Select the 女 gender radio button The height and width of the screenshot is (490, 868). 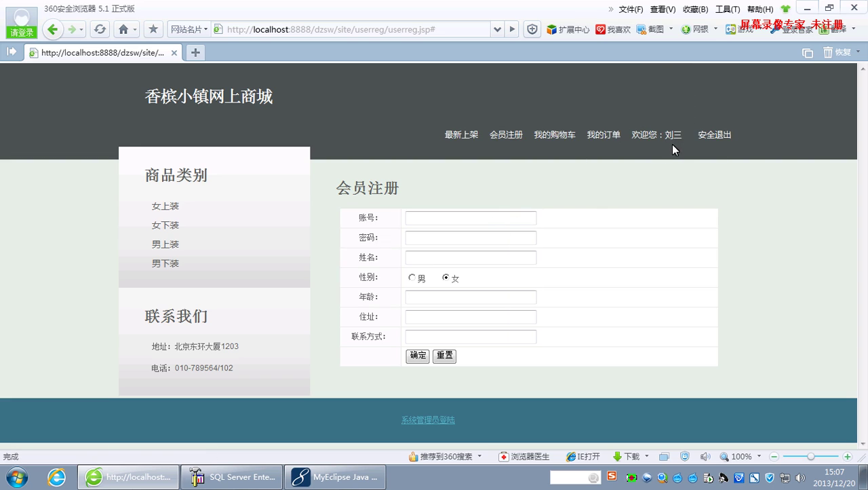point(446,278)
